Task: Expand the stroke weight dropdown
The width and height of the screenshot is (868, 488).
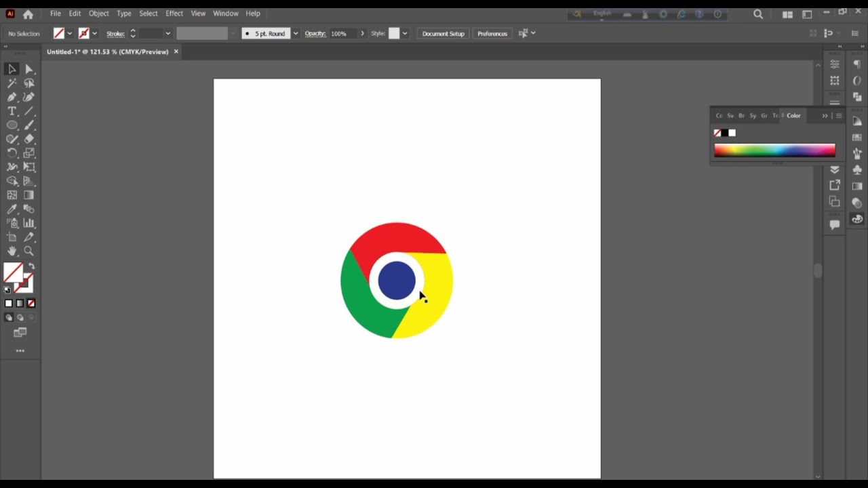Action: (167, 33)
